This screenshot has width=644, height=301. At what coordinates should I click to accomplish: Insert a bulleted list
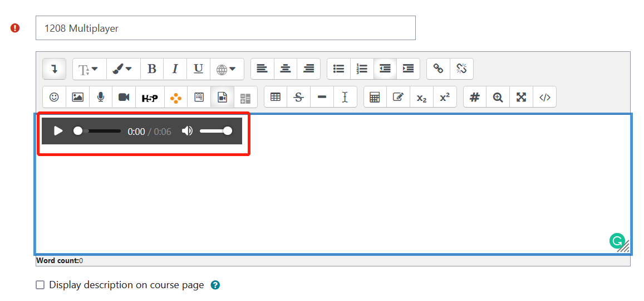(338, 69)
